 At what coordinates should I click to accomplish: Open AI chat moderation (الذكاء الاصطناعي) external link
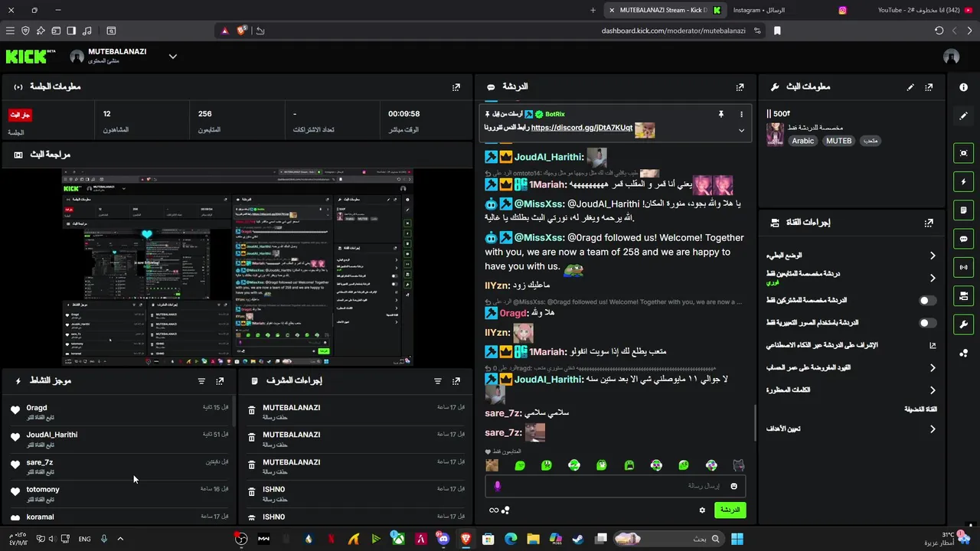coord(933,346)
